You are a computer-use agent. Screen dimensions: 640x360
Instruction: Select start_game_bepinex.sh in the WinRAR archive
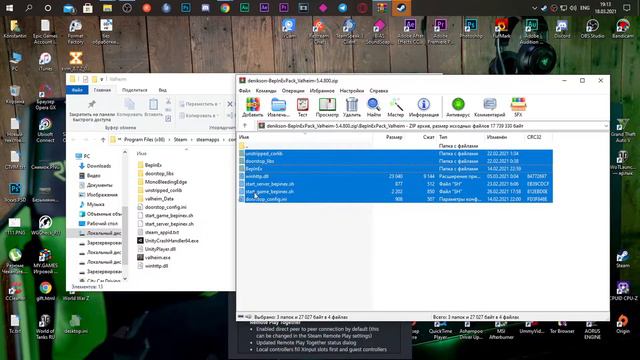[395, 191]
